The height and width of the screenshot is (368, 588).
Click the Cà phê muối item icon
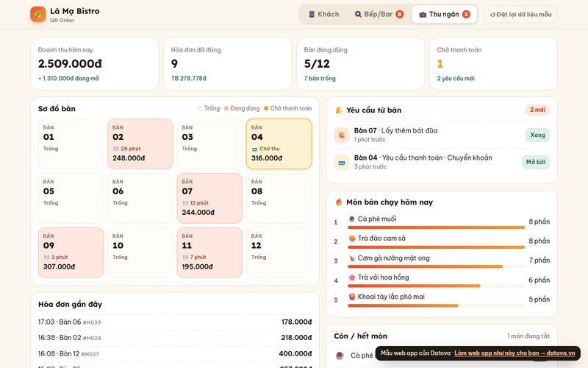352,219
